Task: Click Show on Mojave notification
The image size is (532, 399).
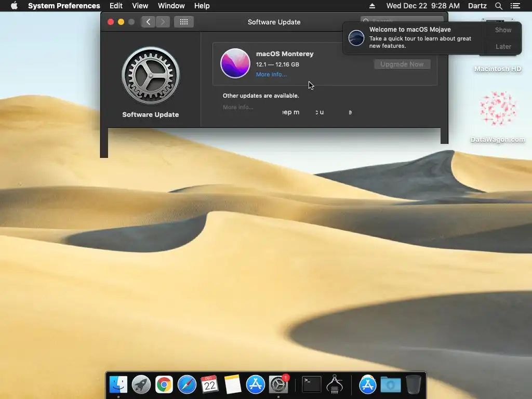Action: [x=503, y=30]
